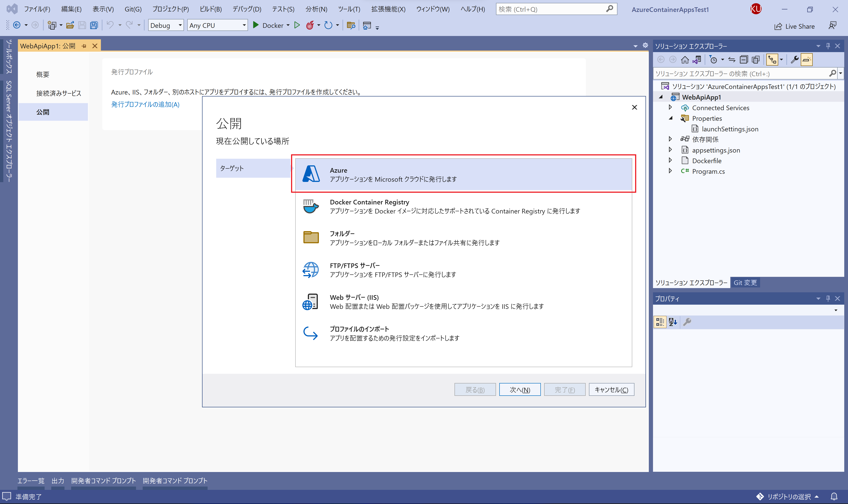This screenshot has height=504, width=848.
Task: Open the ファイル(F) menu
Action: tap(37, 9)
